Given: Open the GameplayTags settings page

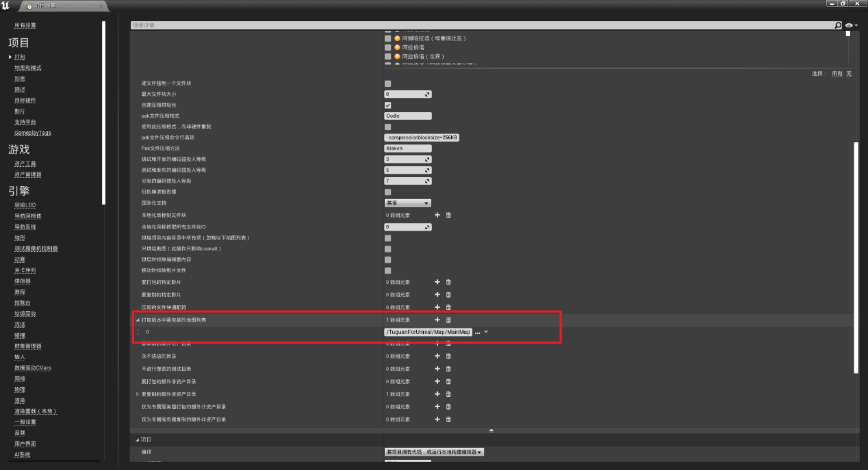Looking at the screenshot, I should click(33, 133).
